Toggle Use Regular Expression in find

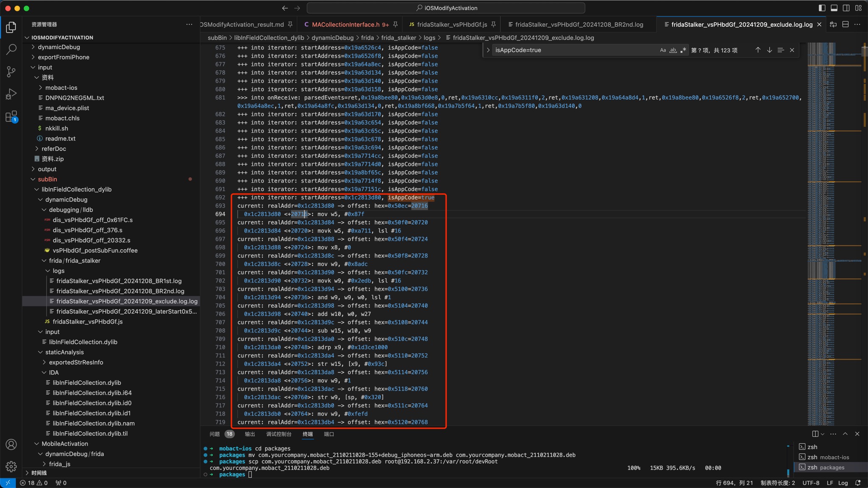(683, 50)
